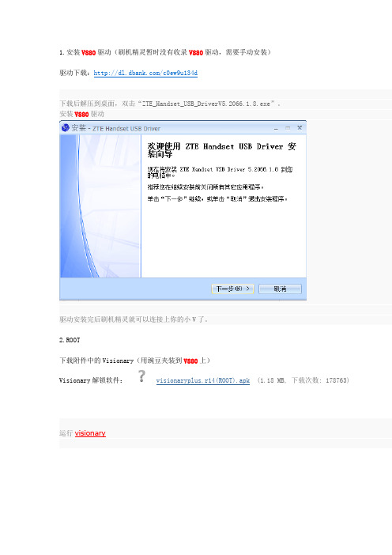Click the ZTE installer title bar icon
This screenshot has width=392, height=555.
(66, 128)
